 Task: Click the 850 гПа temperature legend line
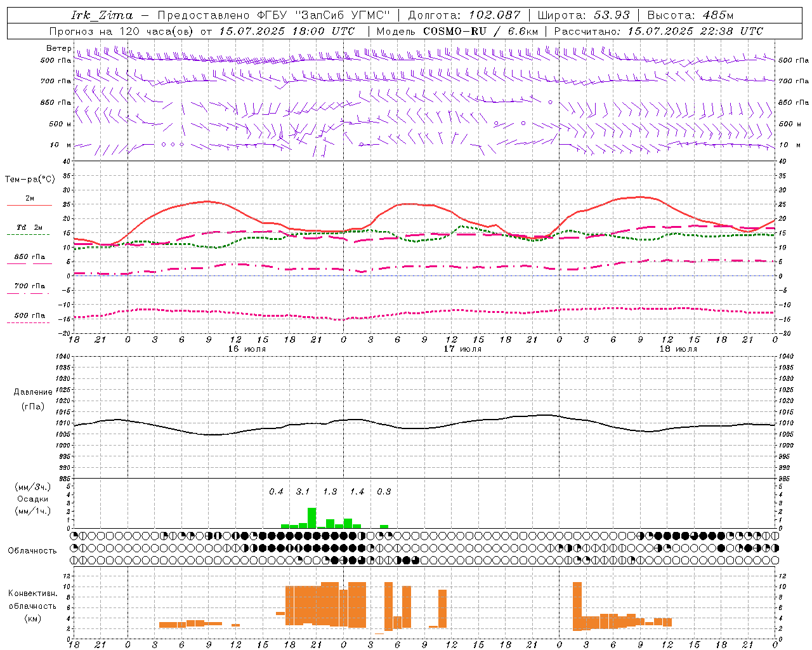click(29, 263)
